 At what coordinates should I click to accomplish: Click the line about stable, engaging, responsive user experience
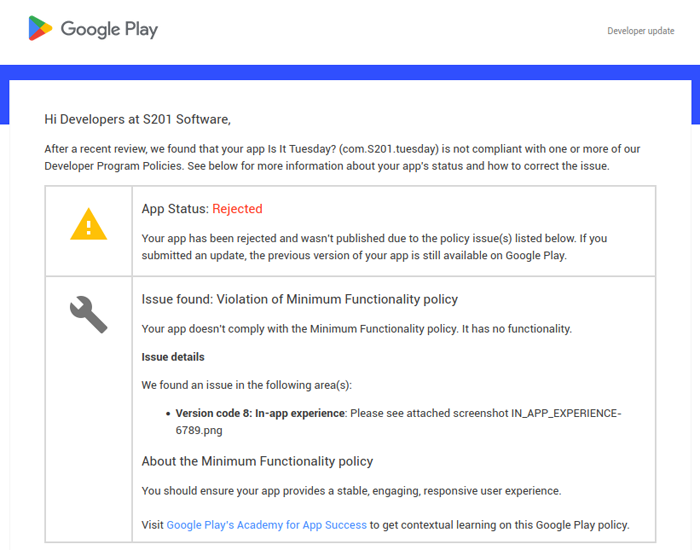(x=351, y=491)
